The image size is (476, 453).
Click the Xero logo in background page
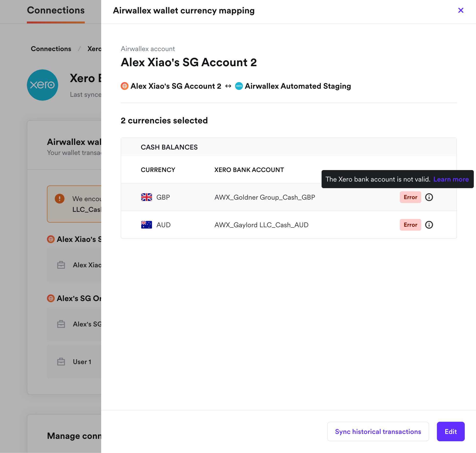[43, 85]
